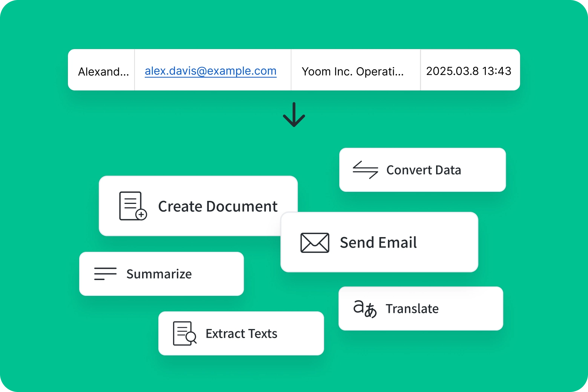
Task: Click the Japanese character in the Translate icon
Action: coord(371,311)
